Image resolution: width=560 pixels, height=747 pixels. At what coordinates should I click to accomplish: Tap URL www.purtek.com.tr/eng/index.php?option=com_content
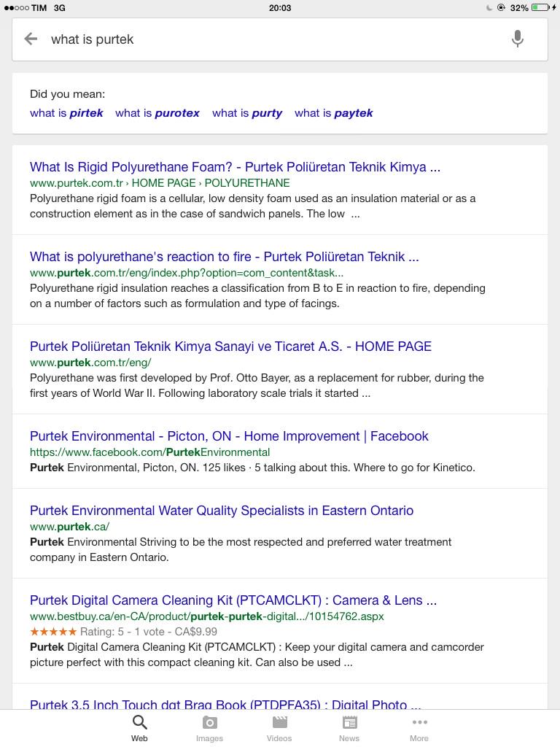(187, 273)
